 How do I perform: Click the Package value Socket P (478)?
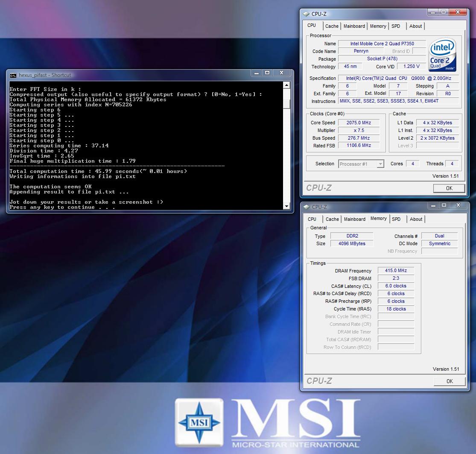(x=382, y=59)
